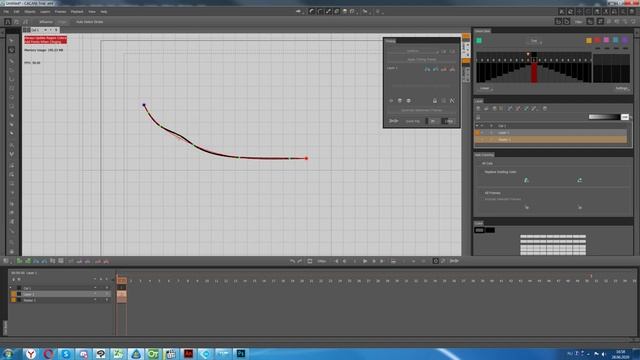Select Cel 1 row in timeline layer list
Viewport: 640px width, 360px height.
59,288
